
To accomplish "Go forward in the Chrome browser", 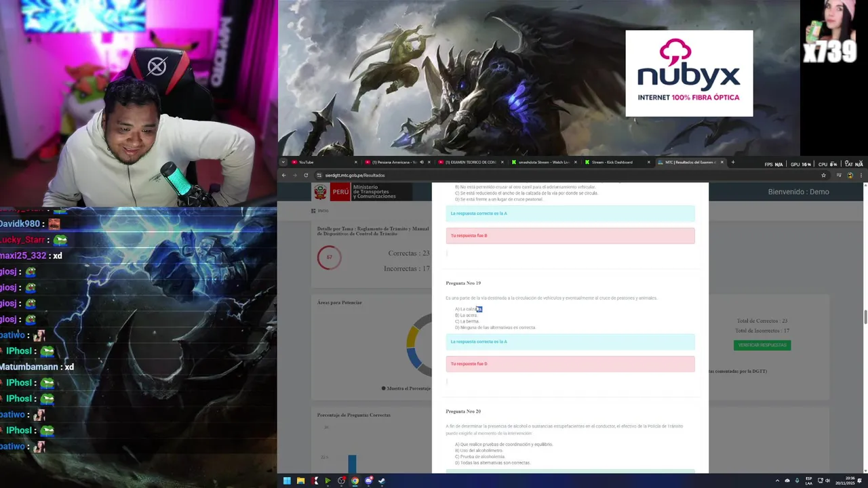I will click(295, 175).
